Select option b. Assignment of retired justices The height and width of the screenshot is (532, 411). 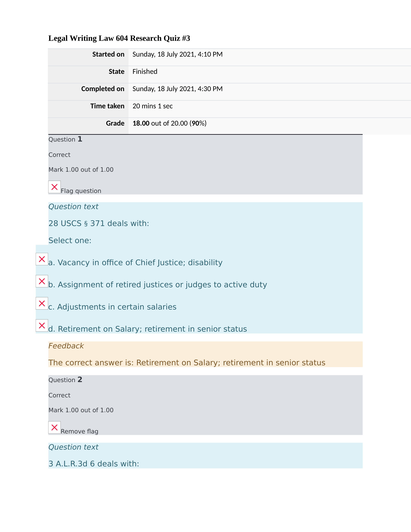click(x=42, y=281)
